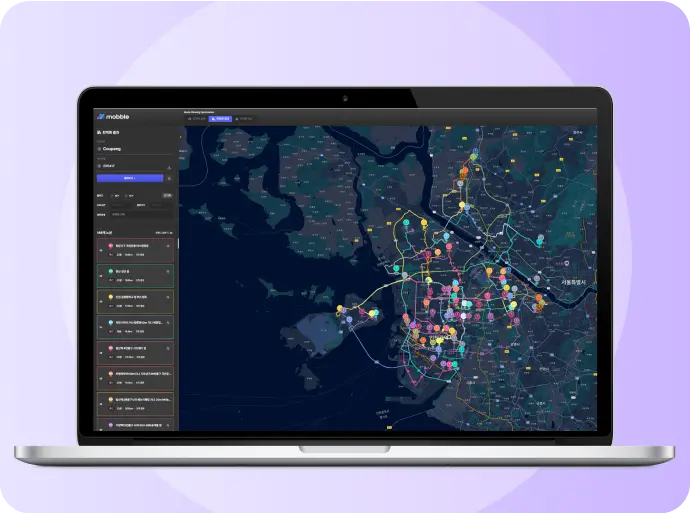The image size is (690, 513).
Task: Click the small gray button right of the radio options
Action: (x=168, y=195)
